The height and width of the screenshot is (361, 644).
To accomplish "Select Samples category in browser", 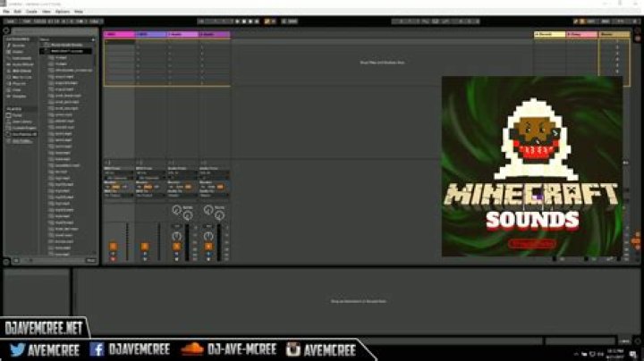I will 19,97.
